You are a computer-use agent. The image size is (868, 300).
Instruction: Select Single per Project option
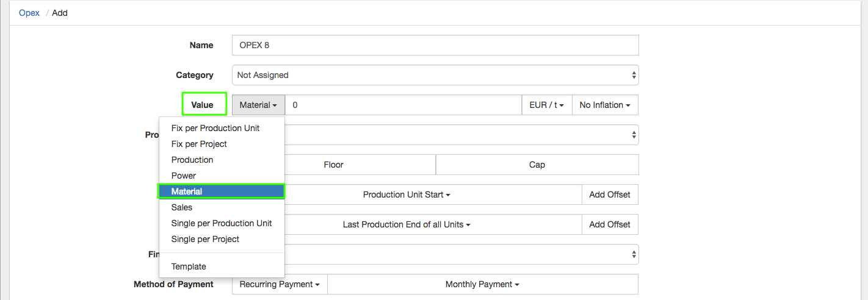[x=205, y=239]
